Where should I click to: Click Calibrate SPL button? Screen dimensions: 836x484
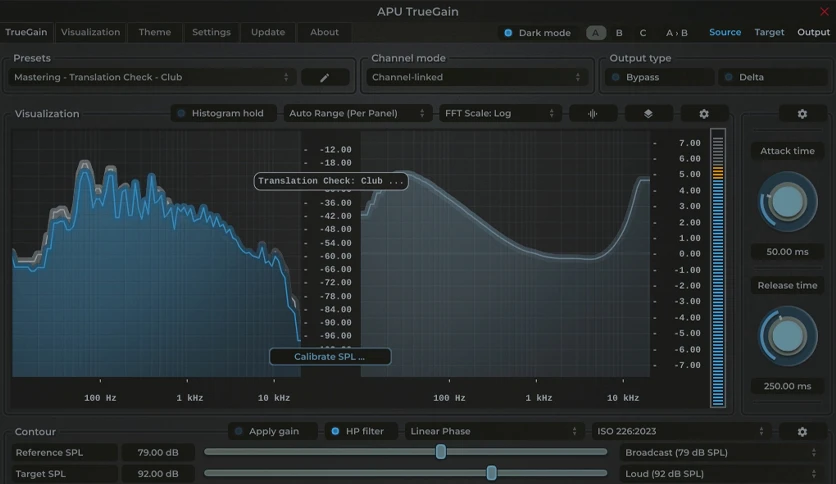(330, 357)
